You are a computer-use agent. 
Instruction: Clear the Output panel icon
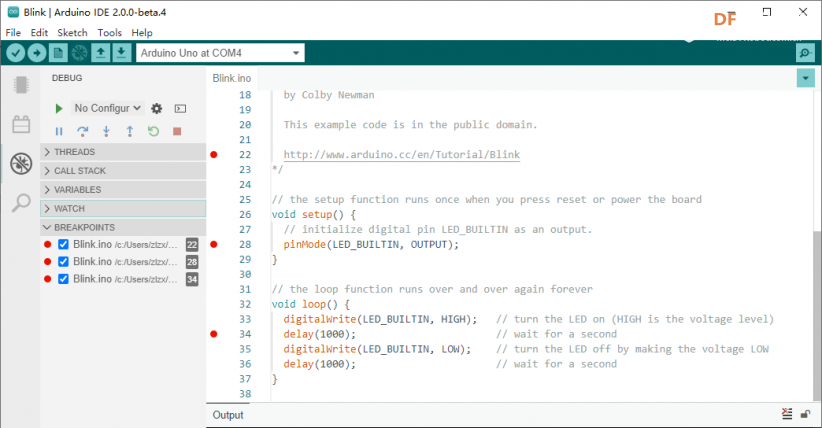[x=787, y=414]
